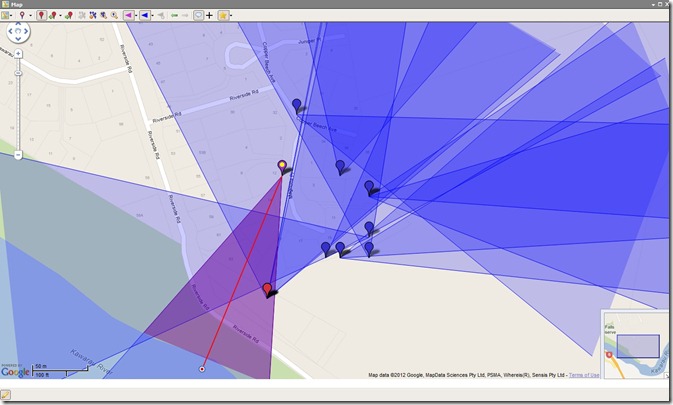This screenshot has width=673, height=405.
Task: Click the magnifying glass zoom tool
Action: pyautogui.click(x=114, y=15)
